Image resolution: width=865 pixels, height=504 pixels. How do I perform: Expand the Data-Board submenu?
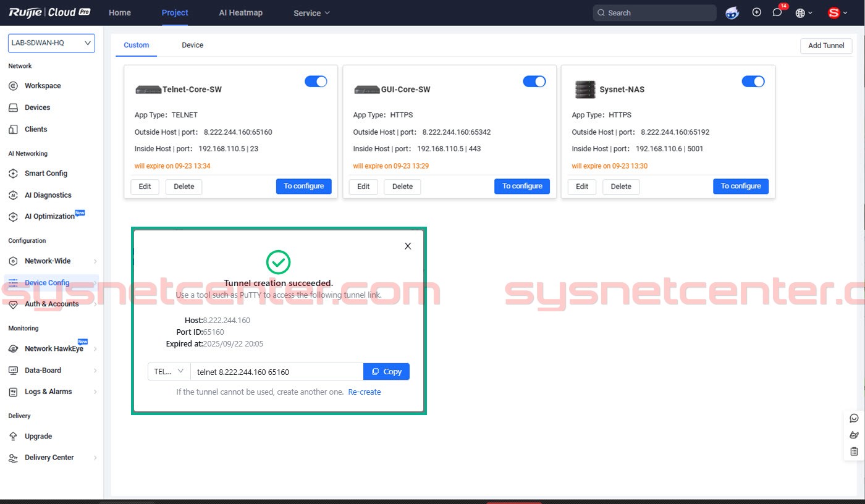coord(95,371)
